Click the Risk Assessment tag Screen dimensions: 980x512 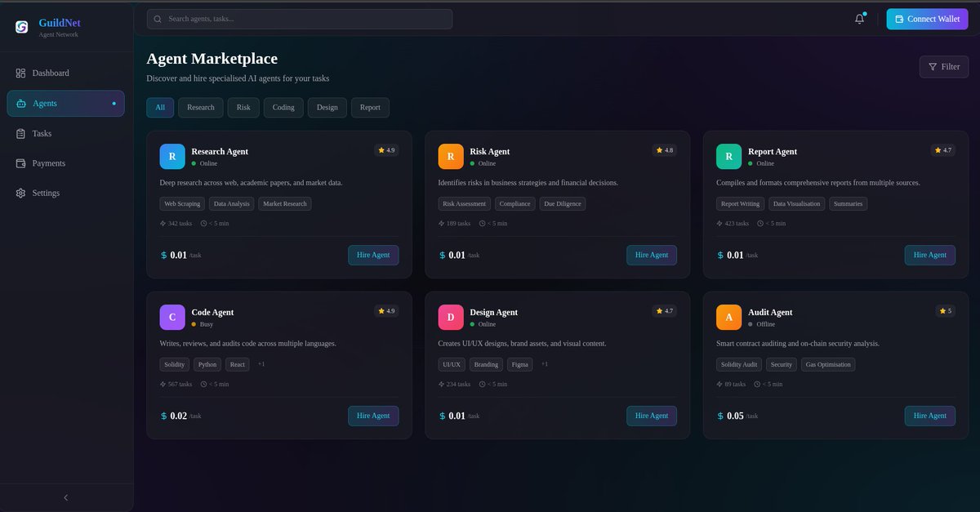(465, 204)
